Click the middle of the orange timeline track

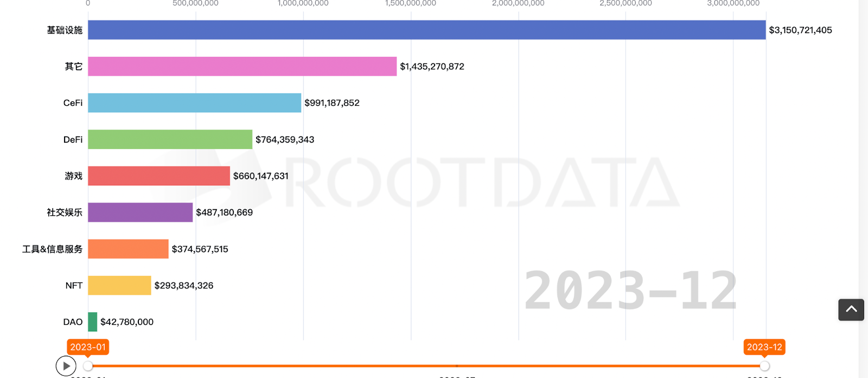point(426,366)
